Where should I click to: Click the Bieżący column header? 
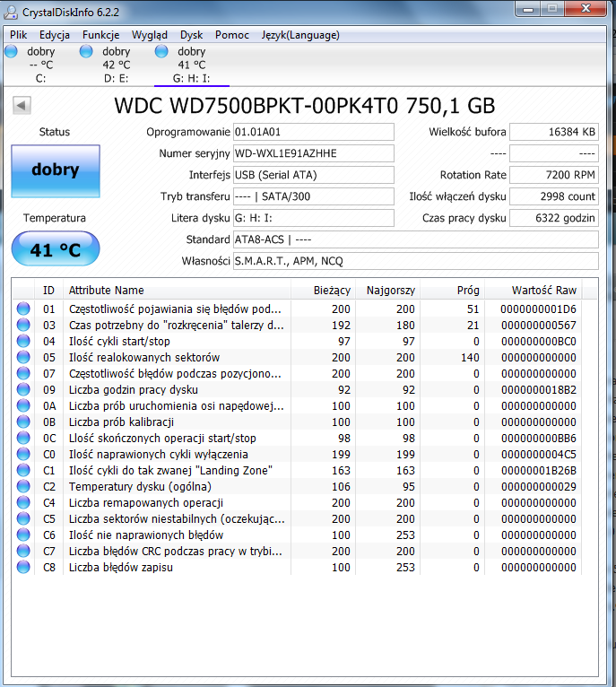point(323,290)
